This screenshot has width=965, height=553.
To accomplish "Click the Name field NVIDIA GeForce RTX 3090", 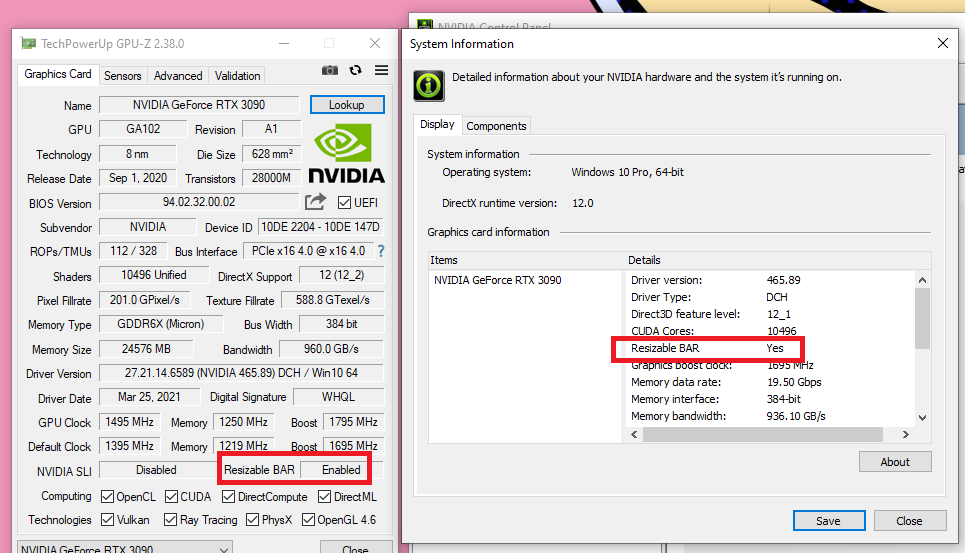I will tap(199, 105).
